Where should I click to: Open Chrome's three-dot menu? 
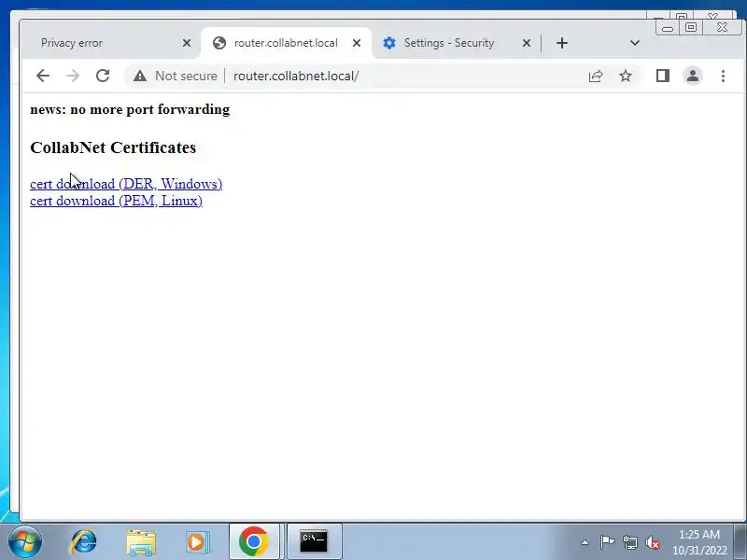(723, 76)
